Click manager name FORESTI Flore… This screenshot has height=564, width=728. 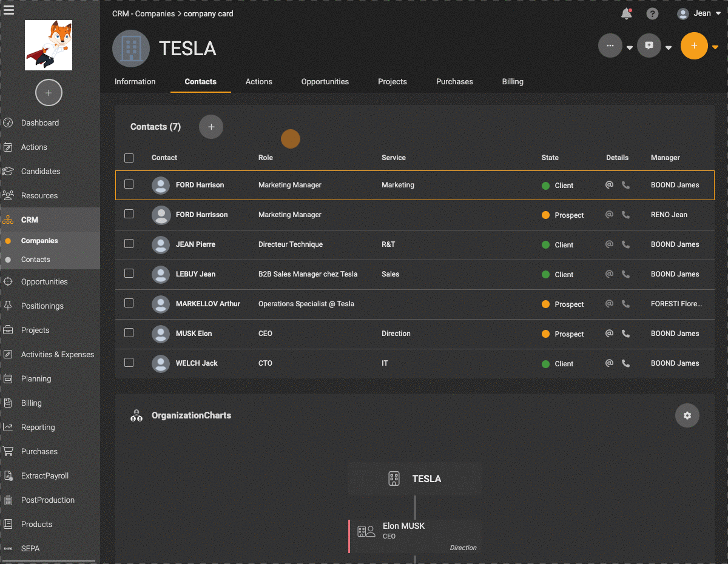676,304
